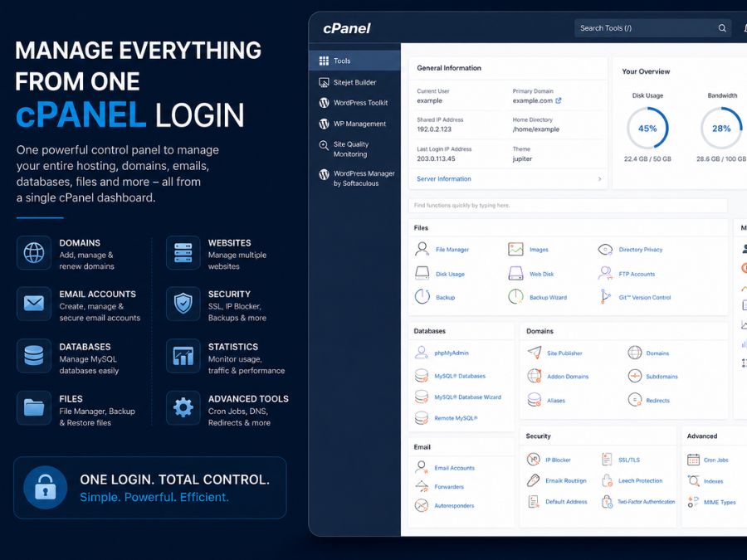Open Site Publisher paper plane icon
747x560 pixels.
535,353
